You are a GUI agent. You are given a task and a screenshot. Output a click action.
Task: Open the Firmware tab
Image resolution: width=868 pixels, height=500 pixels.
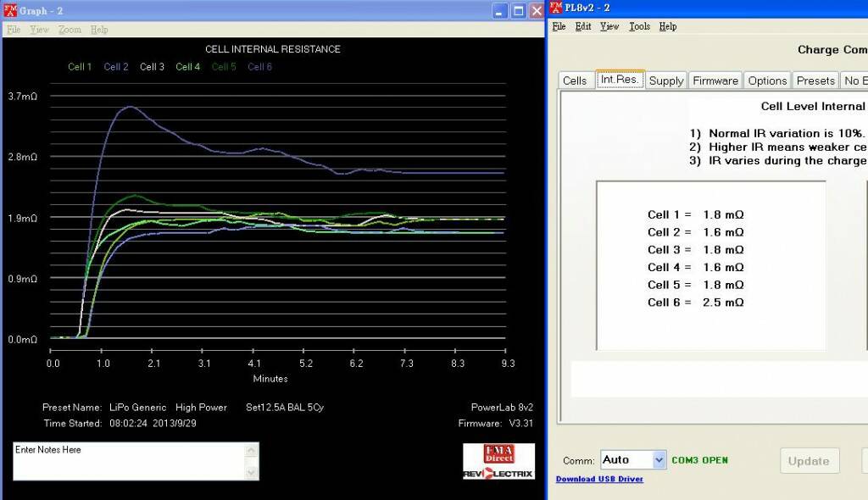[715, 81]
